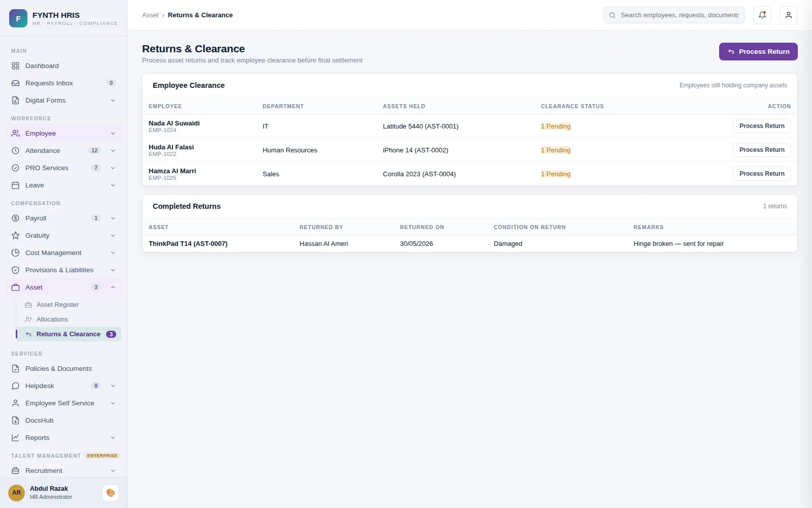This screenshot has height=508, width=812.
Task: Expand the Employee menu chevron
Action: (x=113, y=134)
